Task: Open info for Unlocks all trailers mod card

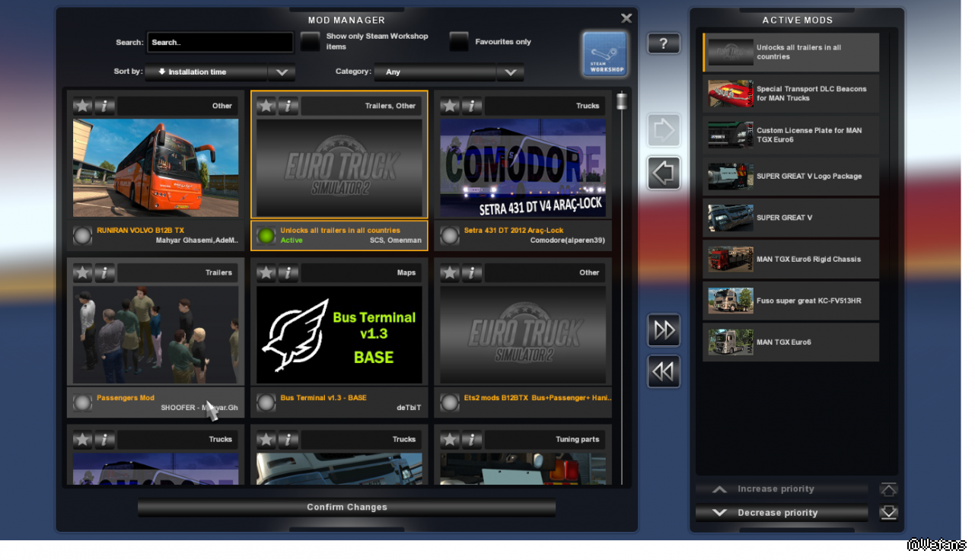Action: pos(288,106)
